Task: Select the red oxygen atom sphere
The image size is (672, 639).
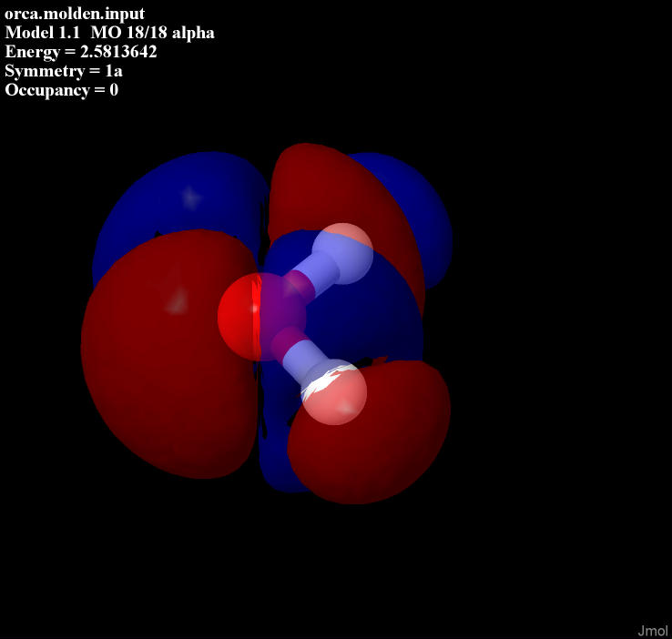Action: tap(261, 317)
